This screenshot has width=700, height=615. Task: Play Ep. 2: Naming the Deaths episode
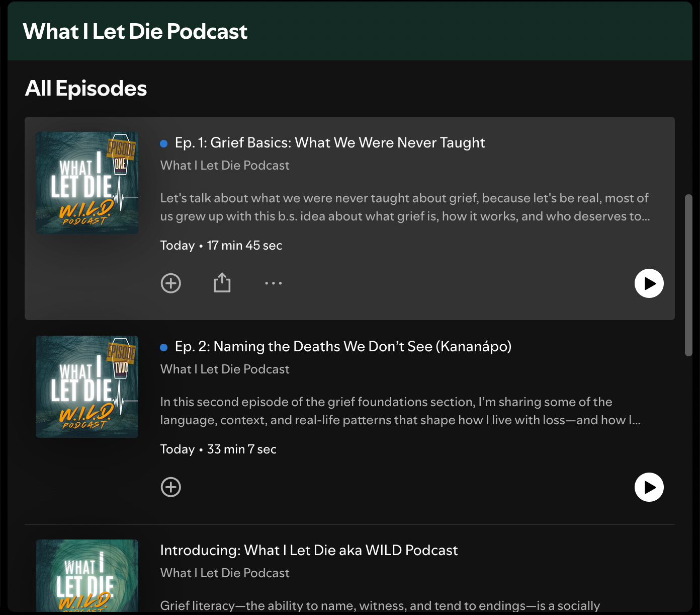point(649,487)
